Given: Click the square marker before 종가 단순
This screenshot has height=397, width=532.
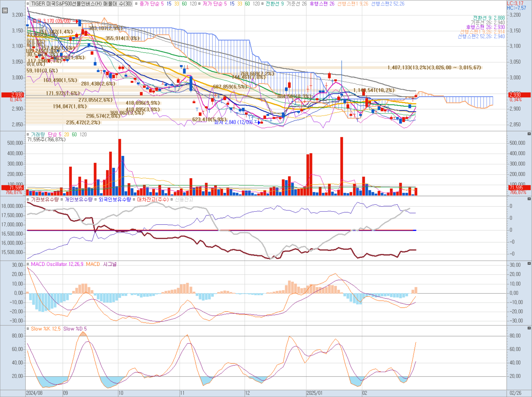Looking at the screenshot, I should [136, 4].
